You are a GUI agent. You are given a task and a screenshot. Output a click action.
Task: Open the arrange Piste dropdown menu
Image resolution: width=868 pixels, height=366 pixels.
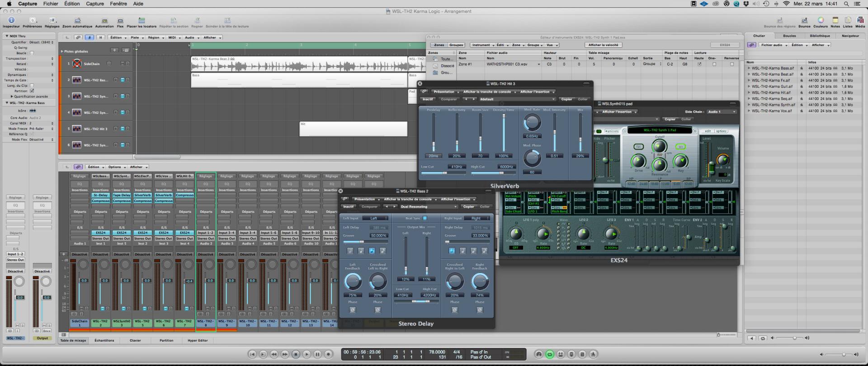pos(136,38)
